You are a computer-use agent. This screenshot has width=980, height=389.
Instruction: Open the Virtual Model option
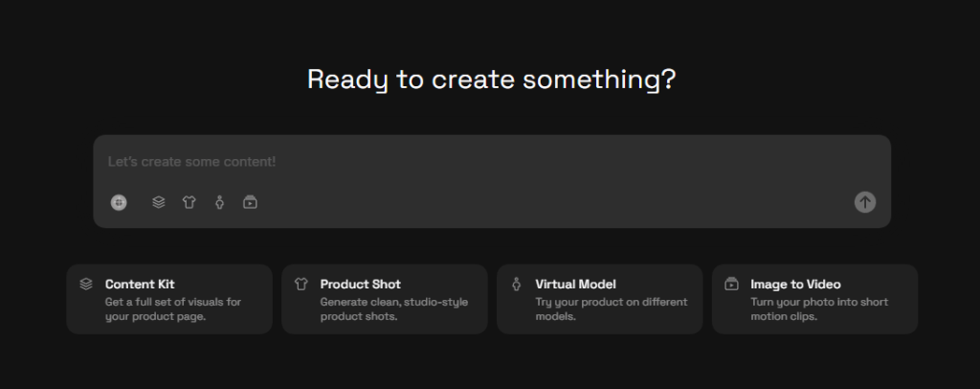click(x=575, y=284)
